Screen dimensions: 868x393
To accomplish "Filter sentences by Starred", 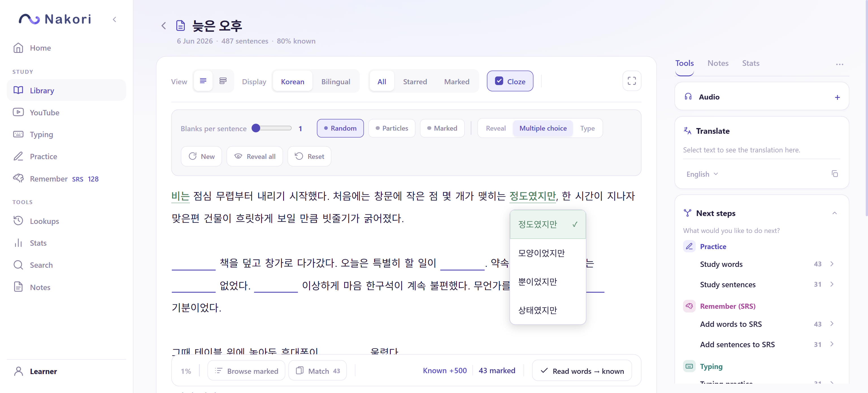I will (x=415, y=81).
